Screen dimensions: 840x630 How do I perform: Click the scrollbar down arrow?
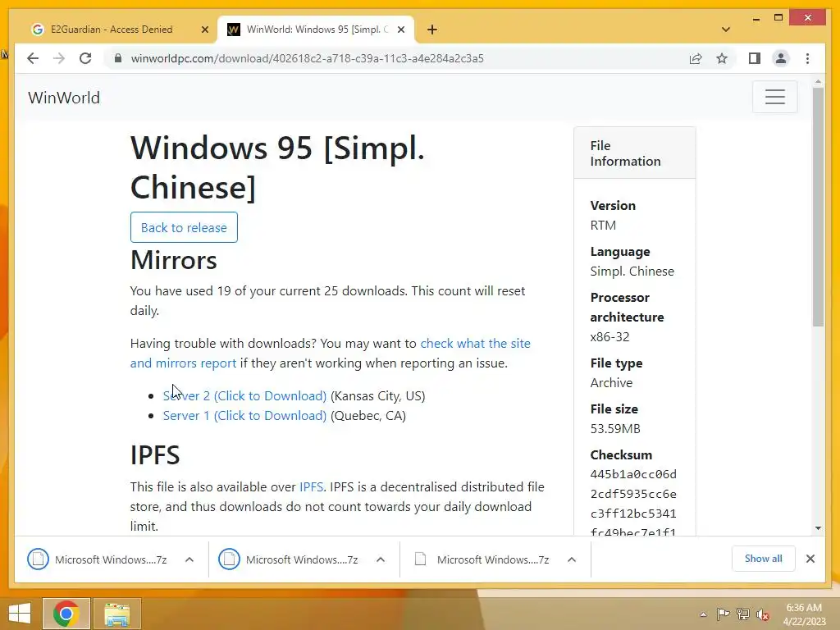point(818,528)
